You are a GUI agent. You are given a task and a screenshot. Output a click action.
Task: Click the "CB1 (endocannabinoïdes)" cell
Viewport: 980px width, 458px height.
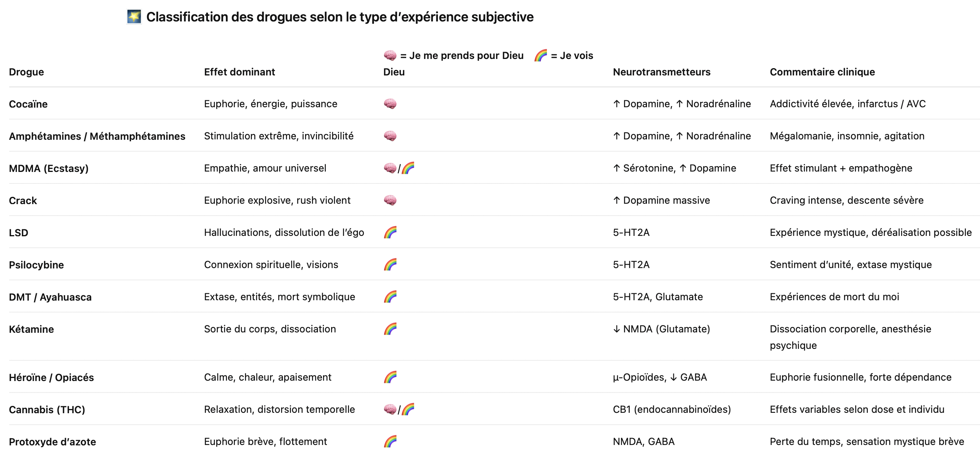point(672,409)
